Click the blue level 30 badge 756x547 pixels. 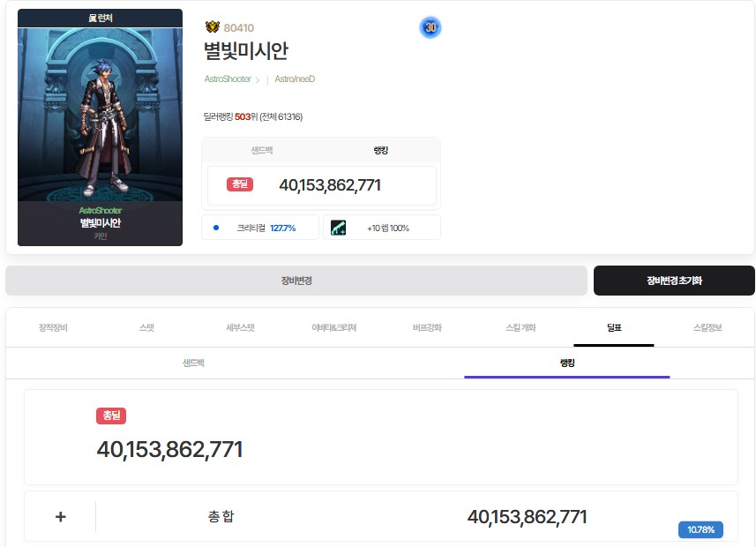[x=430, y=27]
